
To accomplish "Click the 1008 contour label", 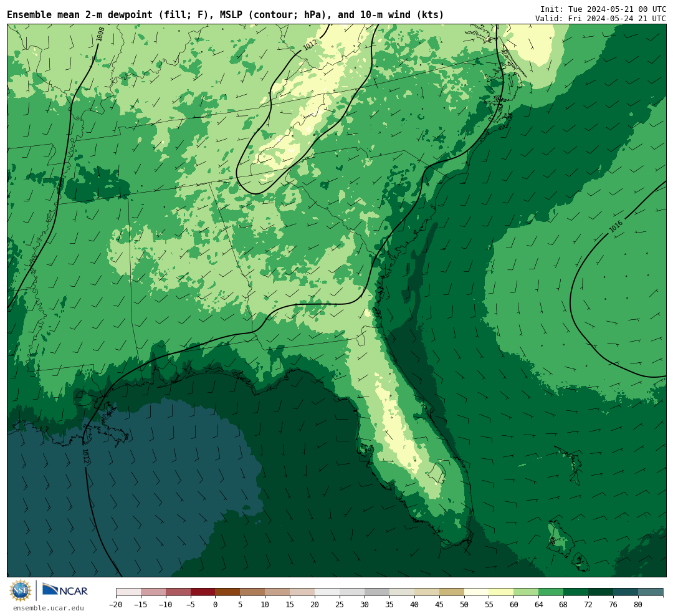I will [100, 34].
